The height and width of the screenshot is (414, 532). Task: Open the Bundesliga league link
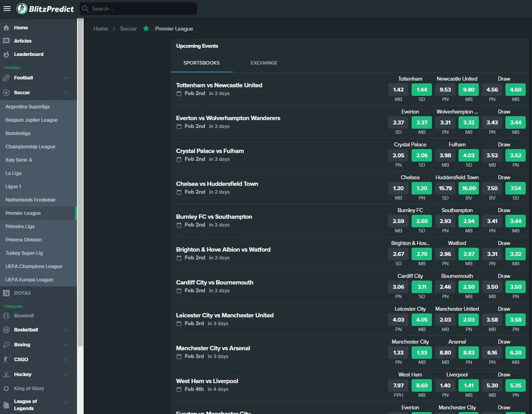pos(18,134)
